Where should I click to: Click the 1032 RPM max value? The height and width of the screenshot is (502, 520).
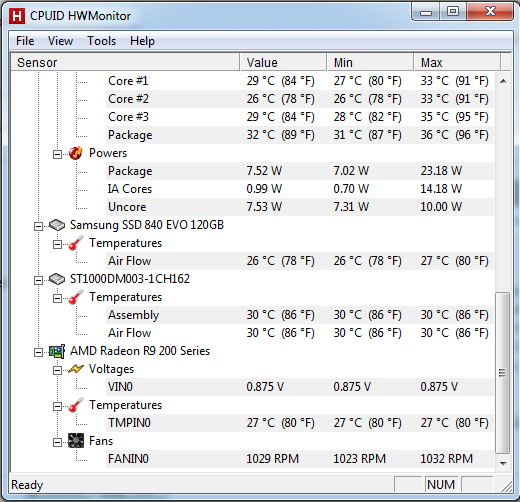coord(446,459)
